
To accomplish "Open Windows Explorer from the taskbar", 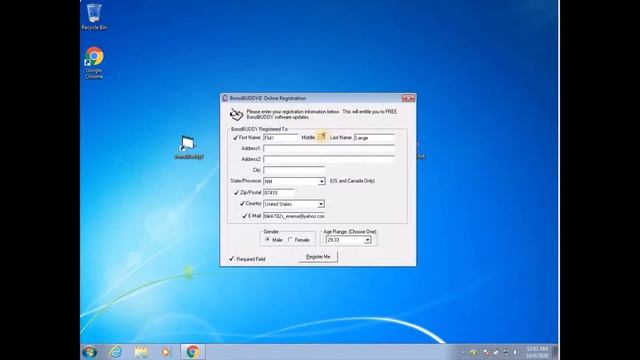I will [141, 352].
